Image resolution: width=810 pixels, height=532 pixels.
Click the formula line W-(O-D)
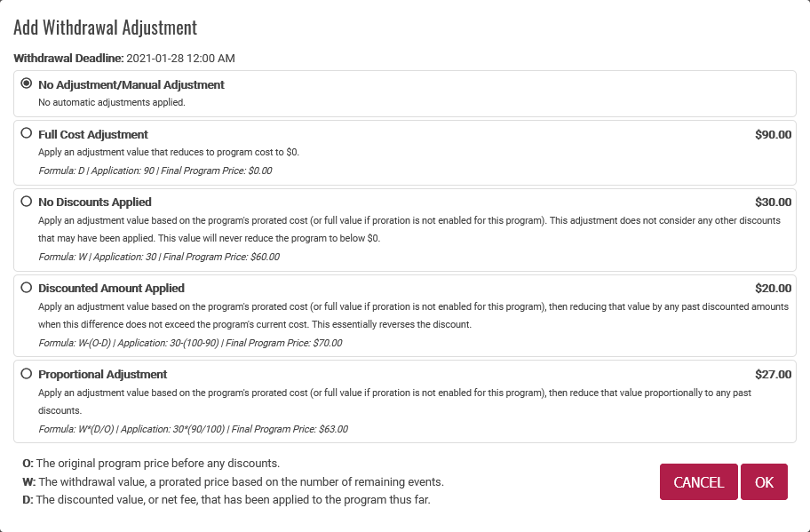[190, 343]
